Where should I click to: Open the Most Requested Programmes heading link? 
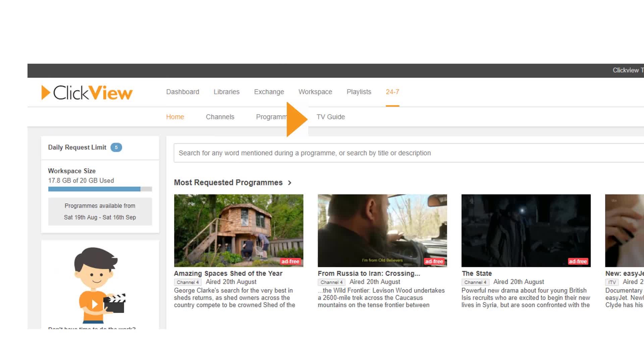pyautogui.click(x=228, y=183)
